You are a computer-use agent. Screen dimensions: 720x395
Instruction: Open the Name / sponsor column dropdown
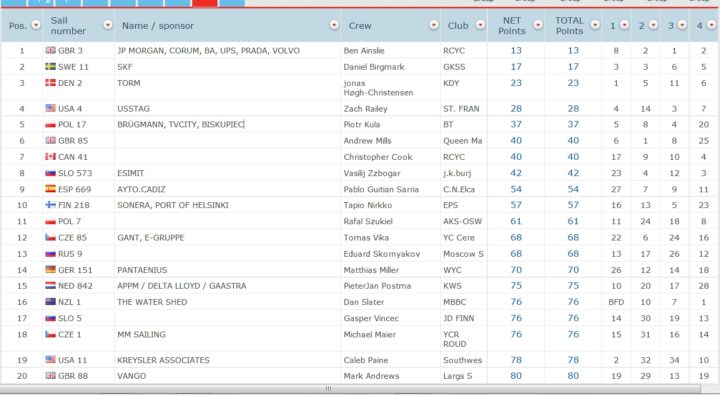(x=334, y=25)
